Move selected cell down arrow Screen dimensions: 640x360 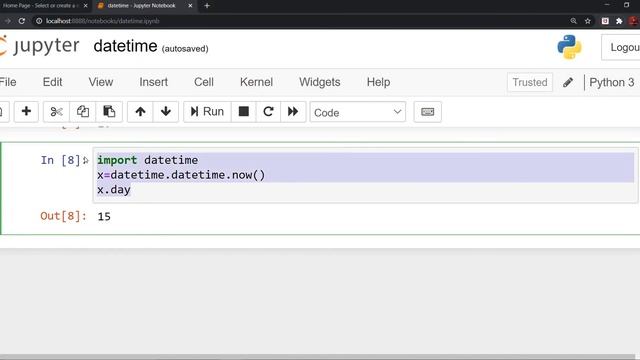[x=166, y=111]
